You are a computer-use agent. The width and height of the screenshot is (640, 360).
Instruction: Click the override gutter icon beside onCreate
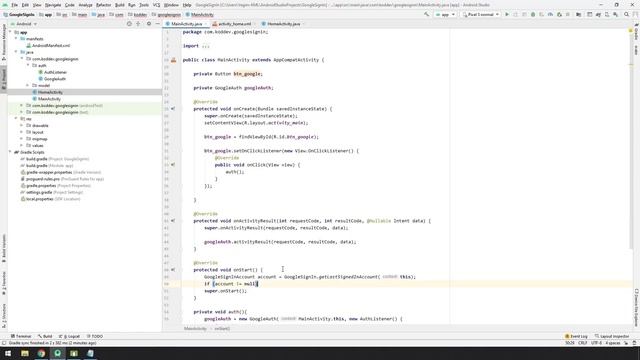[173, 109]
